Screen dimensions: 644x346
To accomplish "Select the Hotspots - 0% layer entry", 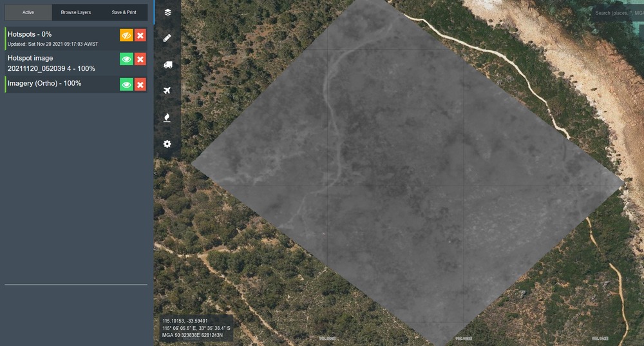I will coord(30,34).
